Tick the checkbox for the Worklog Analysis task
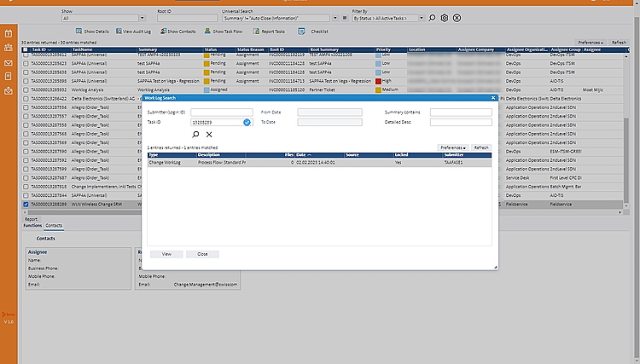Viewport: 640px width, 364px height. [x=26, y=89]
